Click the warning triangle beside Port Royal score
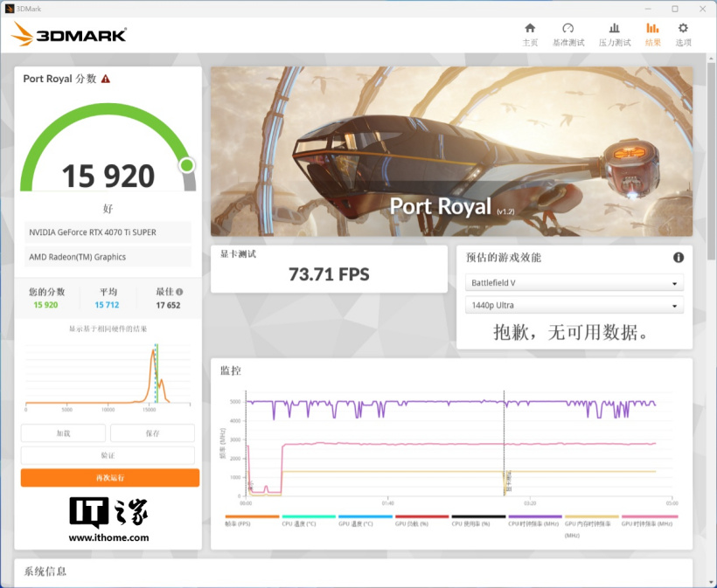The height and width of the screenshot is (588, 717). [106, 79]
